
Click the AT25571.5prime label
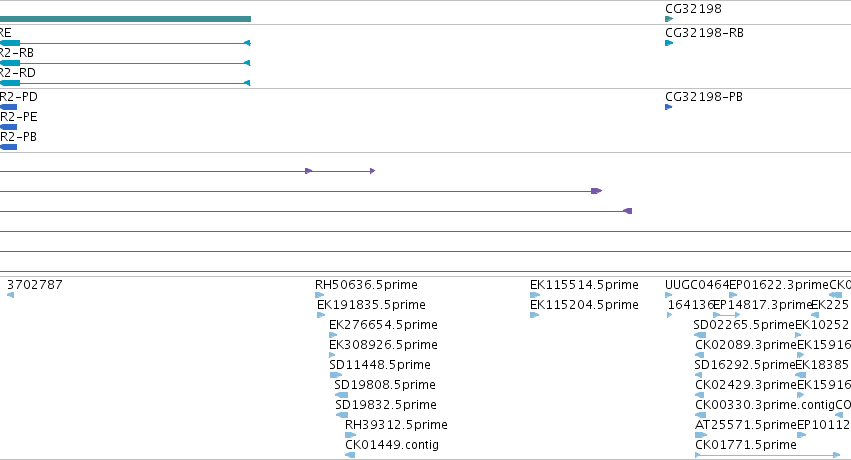[x=746, y=425]
